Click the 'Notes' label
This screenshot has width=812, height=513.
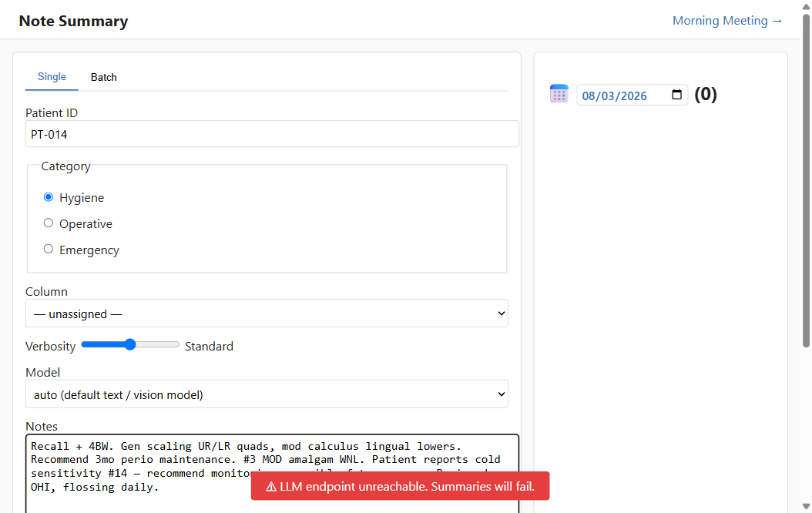[x=42, y=427]
